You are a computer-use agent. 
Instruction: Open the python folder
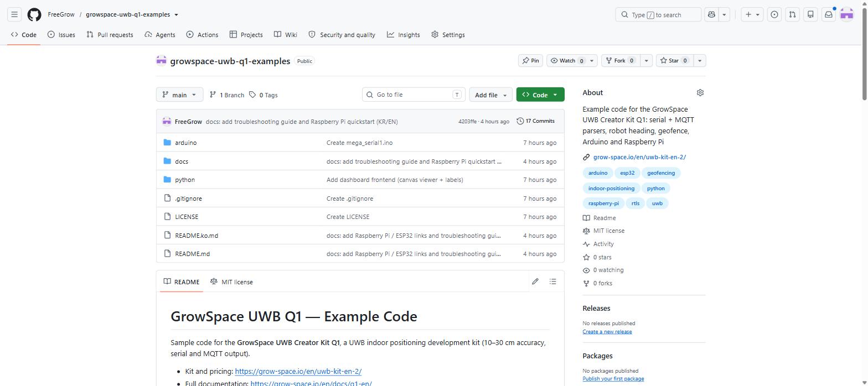pos(185,180)
